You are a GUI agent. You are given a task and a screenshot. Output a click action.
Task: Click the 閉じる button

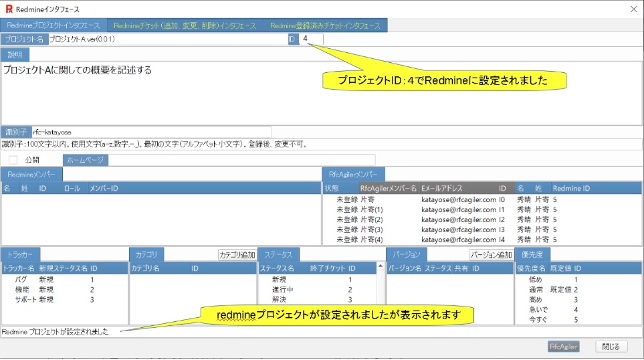tap(611, 347)
